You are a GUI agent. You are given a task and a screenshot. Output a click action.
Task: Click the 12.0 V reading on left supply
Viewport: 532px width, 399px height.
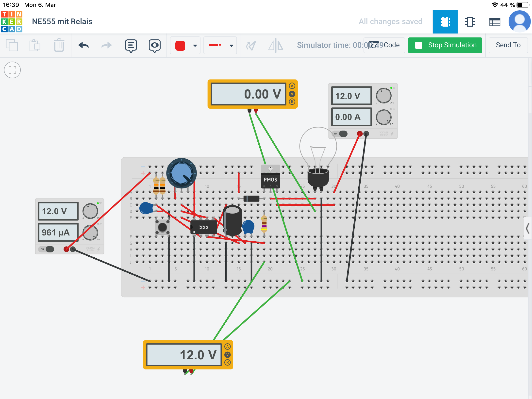[x=58, y=211]
